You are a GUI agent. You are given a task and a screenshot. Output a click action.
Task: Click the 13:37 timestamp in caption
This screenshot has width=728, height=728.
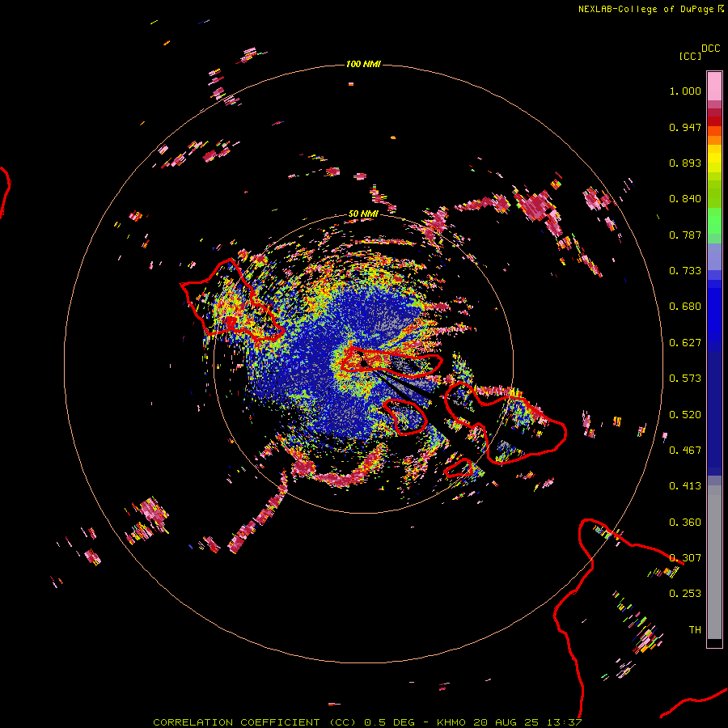[x=565, y=722]
